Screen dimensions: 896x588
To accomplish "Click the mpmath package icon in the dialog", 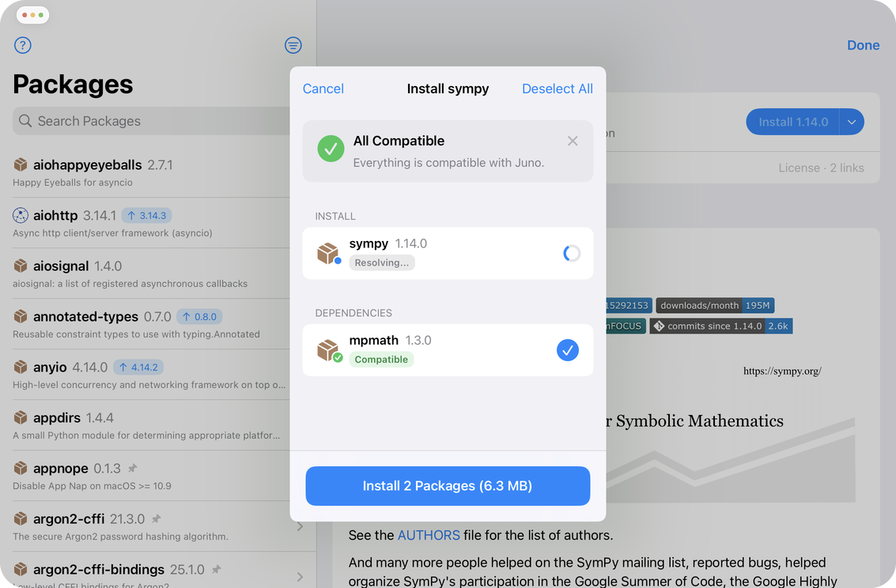I will tap(328, 350).
